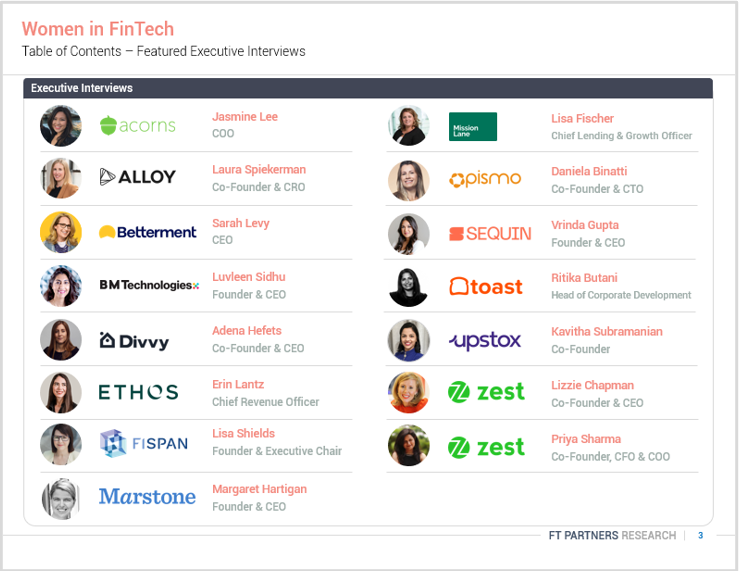
Task: Open Sarah Levy interview link
Action: (x=241, y=223)
